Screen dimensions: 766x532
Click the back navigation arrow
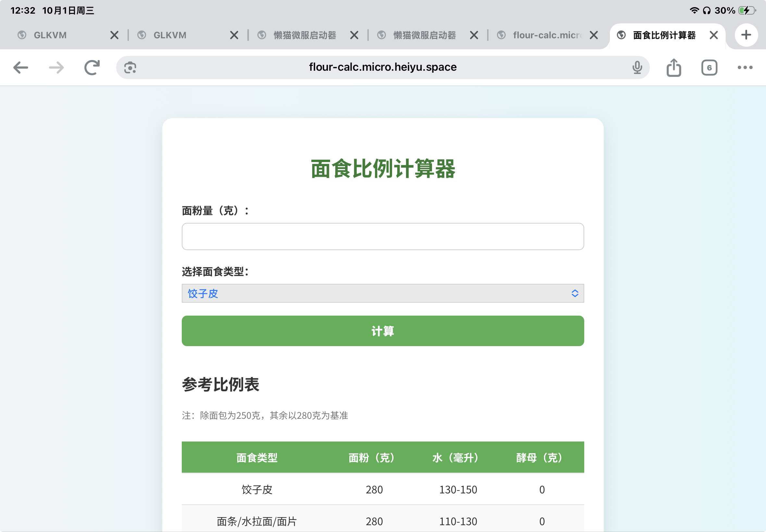pos(21,67)
